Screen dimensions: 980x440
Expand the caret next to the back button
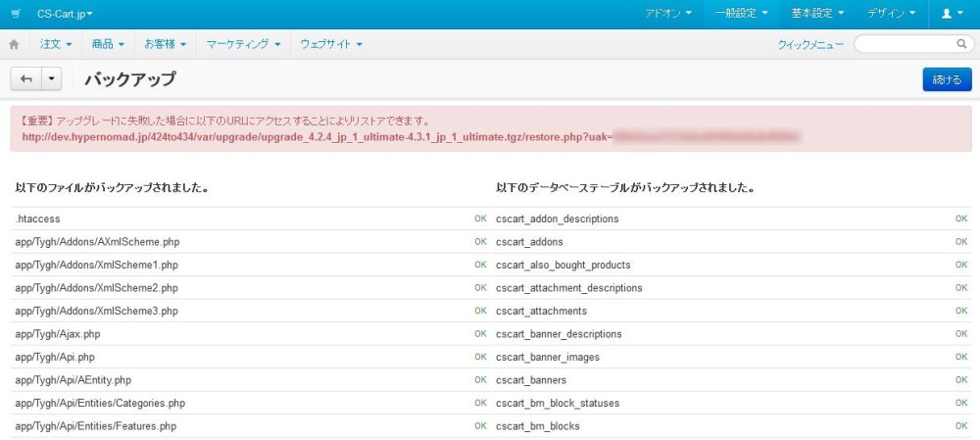pyautogui.click(x=52, y=79)
